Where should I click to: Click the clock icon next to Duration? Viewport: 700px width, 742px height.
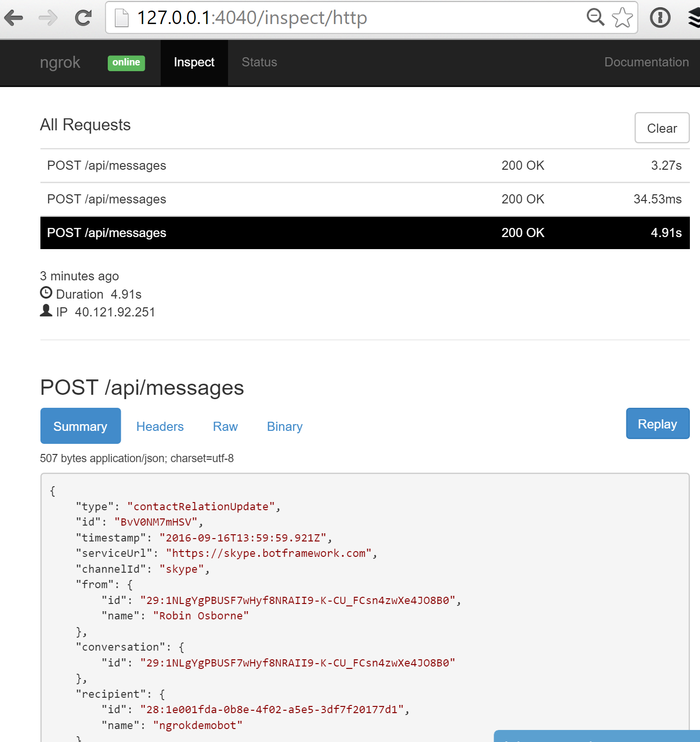[x=46, y=292]
